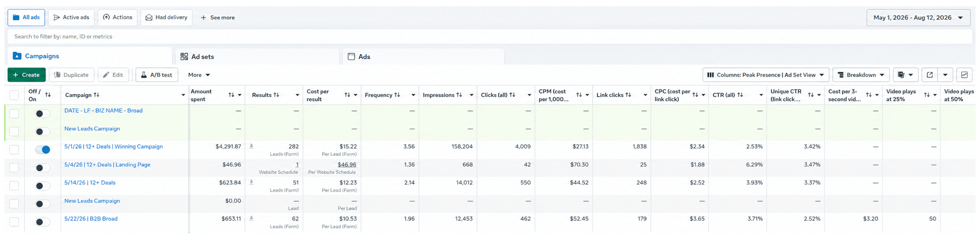Open Campaign column header menu arrow
980x240 pixels.
tap(183, 95)
